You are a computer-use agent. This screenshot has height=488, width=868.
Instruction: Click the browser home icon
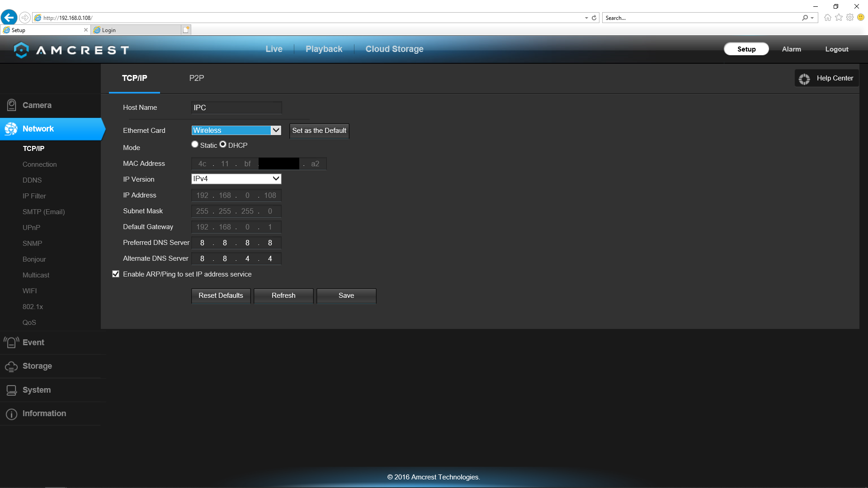point(827,18)
